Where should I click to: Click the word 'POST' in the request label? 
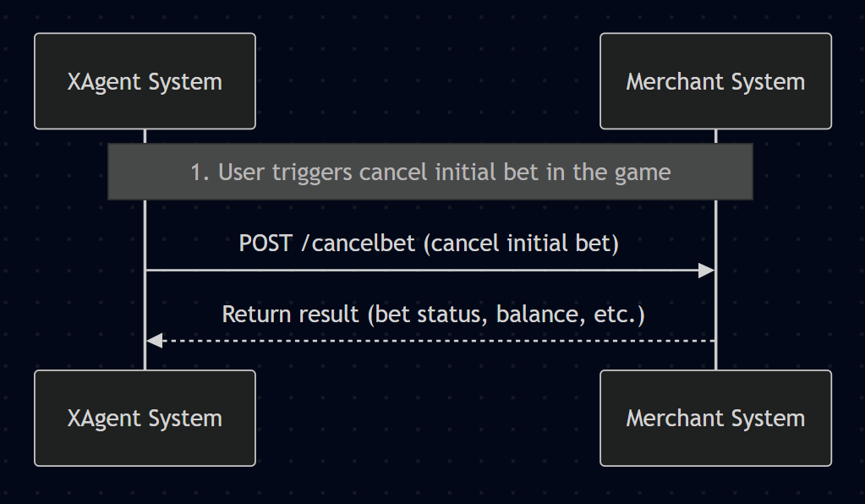(x=266, y=244)
